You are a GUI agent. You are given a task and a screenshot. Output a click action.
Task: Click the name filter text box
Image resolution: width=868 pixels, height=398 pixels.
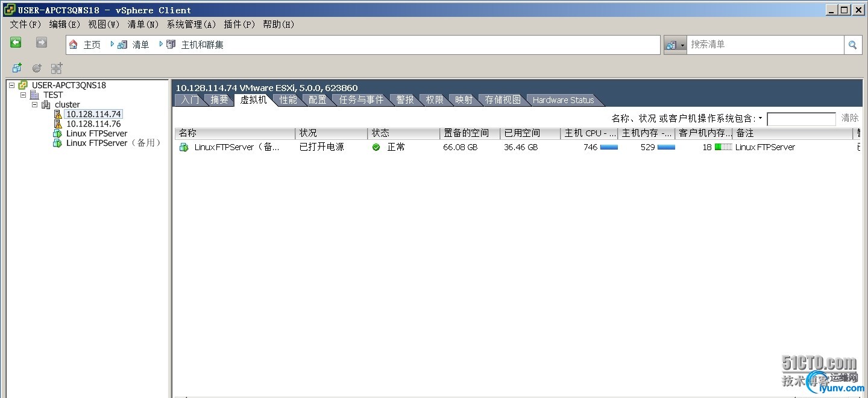(801, 118)
